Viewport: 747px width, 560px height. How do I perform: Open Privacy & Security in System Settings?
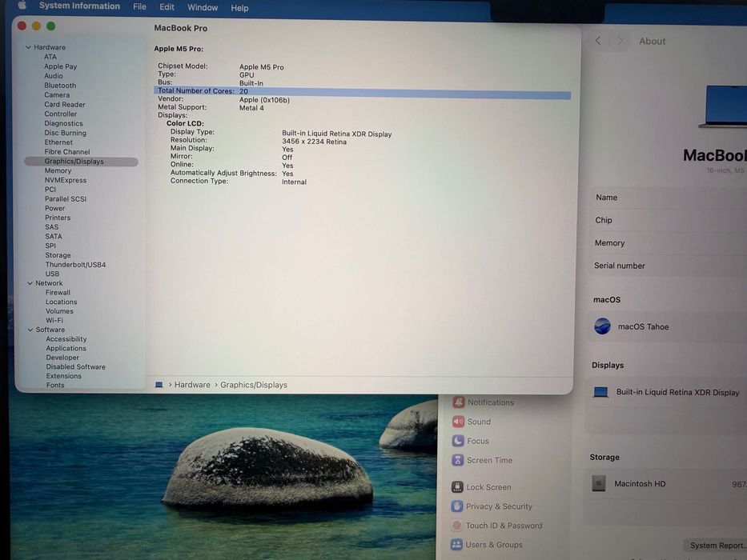click(x=492, y=506)
